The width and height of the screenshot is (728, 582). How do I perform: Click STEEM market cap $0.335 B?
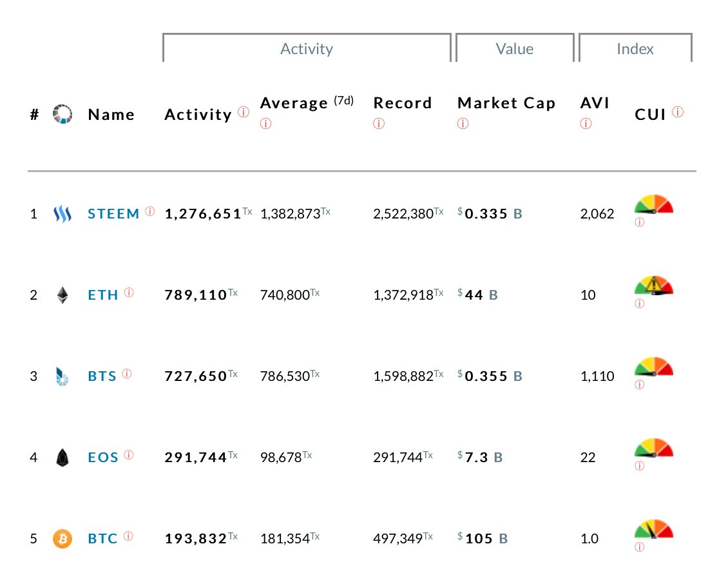(x=490, y=214)
